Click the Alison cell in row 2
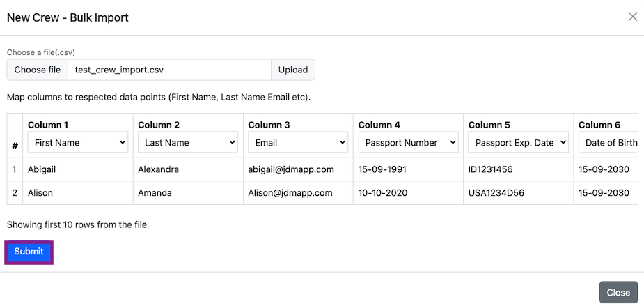Screen dimensions: 644x306 (40, 193)
